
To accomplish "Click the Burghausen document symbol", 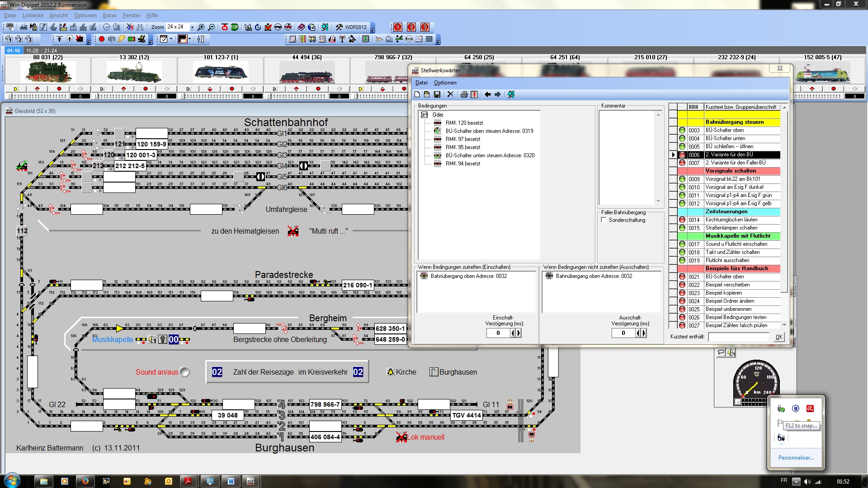I will pyautogui.click(x=434, y=372).
